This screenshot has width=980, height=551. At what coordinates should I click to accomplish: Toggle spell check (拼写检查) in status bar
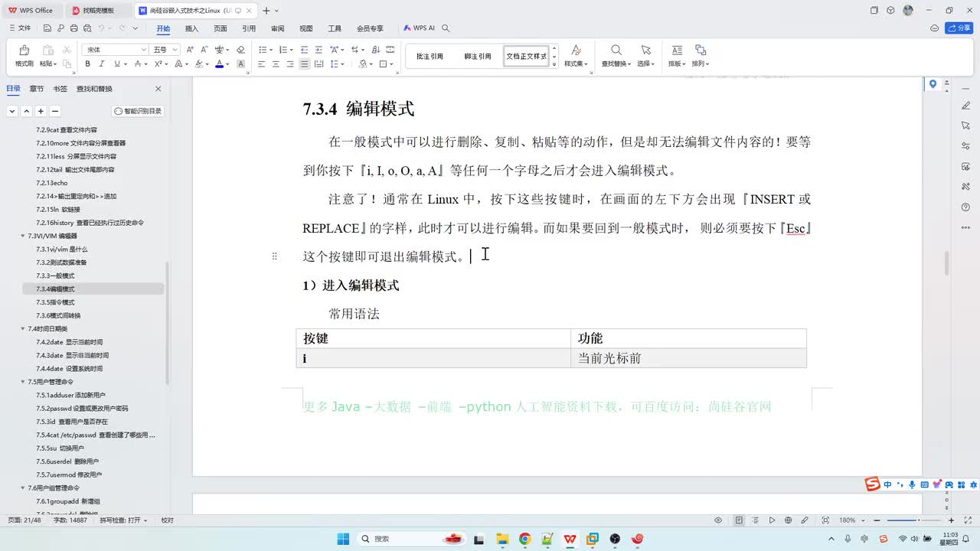point(123,520)
